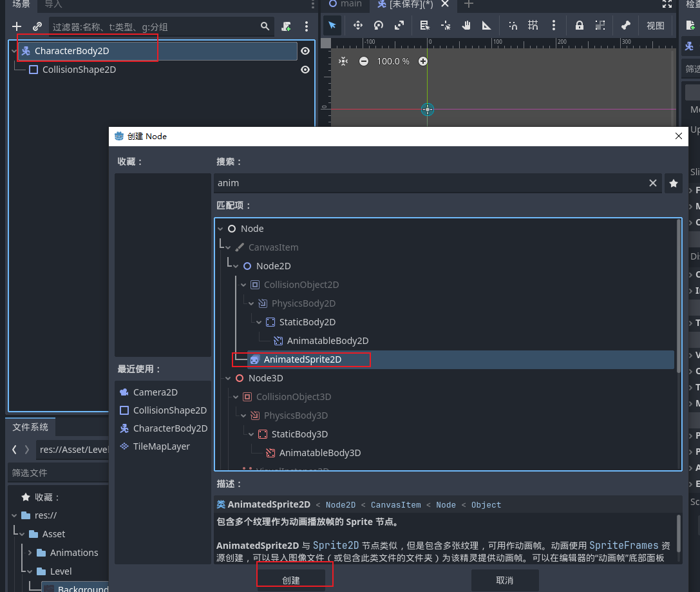Toggle grid snap in viewport toolbar

(x=533, y=26)
